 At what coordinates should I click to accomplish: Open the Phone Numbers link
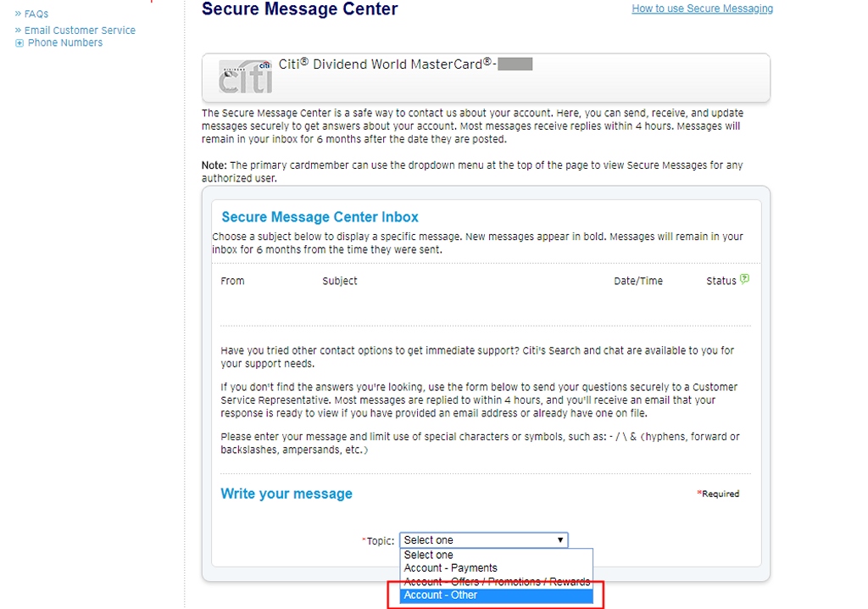[x=65, y=42]
